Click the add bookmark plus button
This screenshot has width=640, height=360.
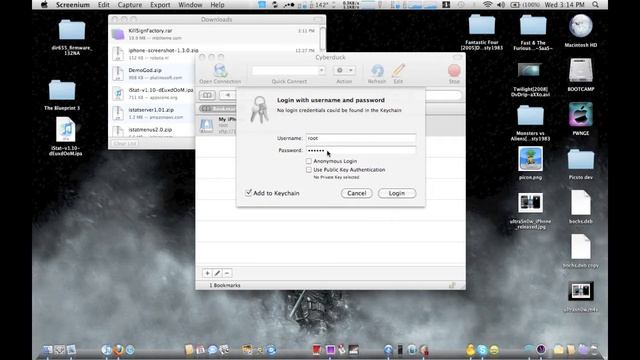(207, 273)
